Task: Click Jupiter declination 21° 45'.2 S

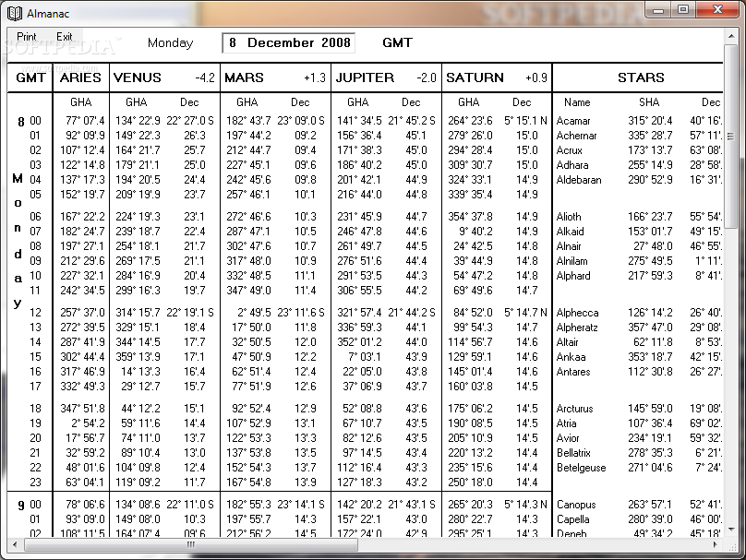Action: tap(412, 121)
